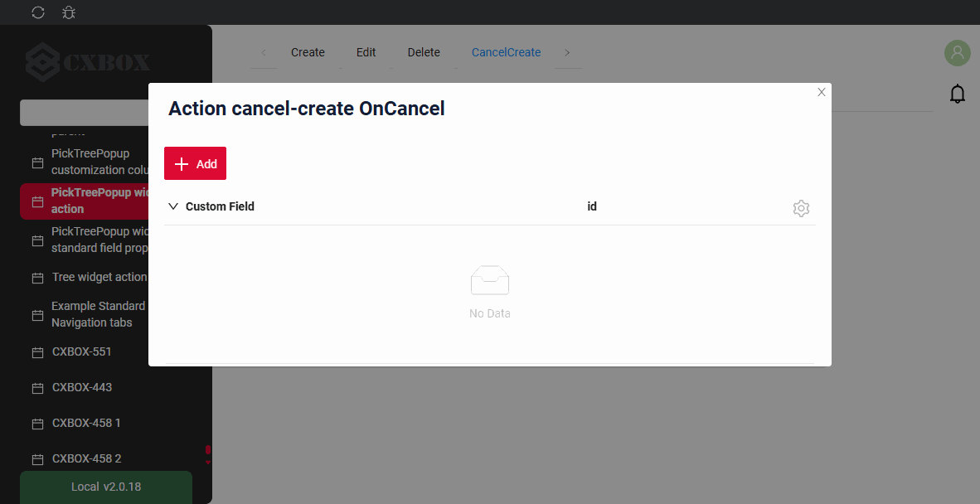Open the bug debug icon
The width and height of the screenshot is (980, 504).
click(x=69, y=12)
